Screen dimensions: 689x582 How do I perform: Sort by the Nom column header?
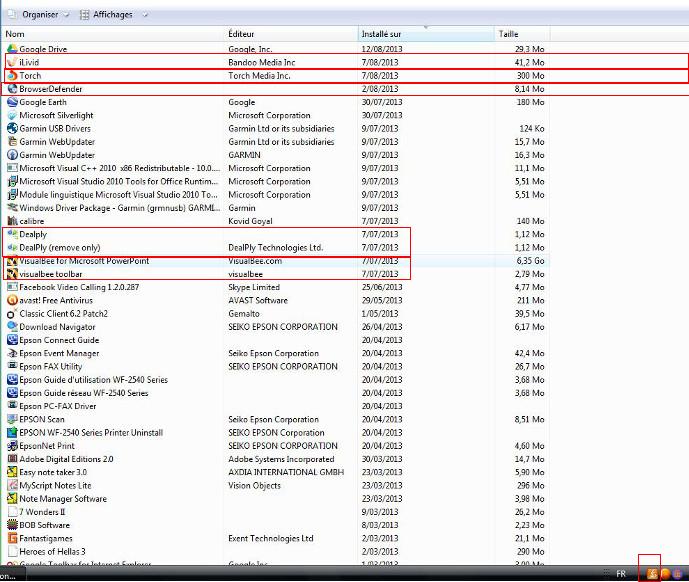(x=113, y=34)
